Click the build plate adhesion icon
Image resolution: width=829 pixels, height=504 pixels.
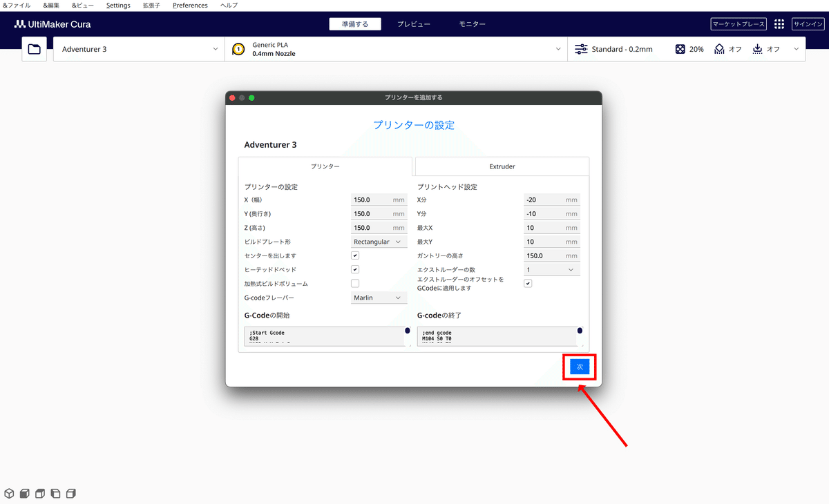[x=757, y=49]
